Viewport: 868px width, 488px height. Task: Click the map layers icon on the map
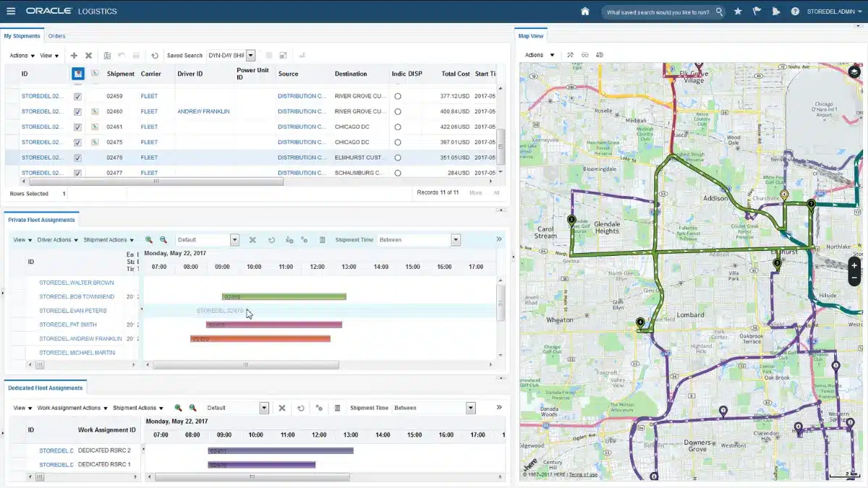point(854,72)
